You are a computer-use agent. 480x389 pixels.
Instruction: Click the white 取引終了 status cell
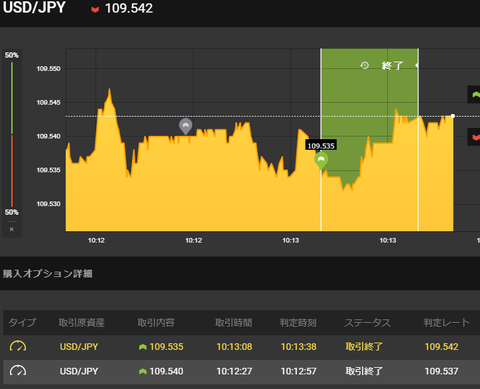364,371
